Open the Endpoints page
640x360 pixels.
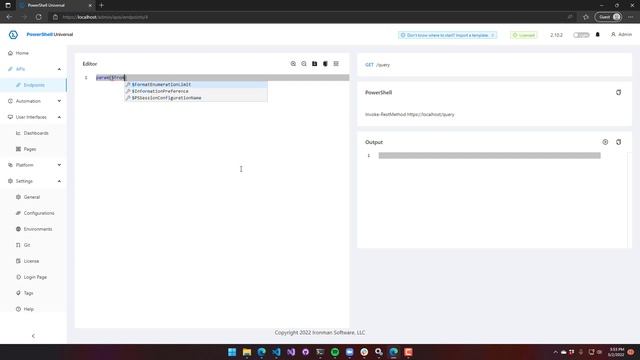click(x=34, y=85)
